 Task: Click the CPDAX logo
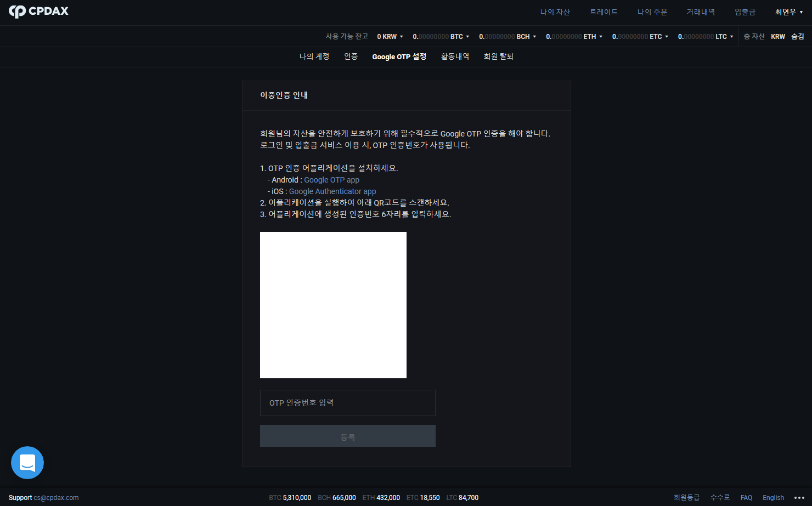(x=38, y=12)
